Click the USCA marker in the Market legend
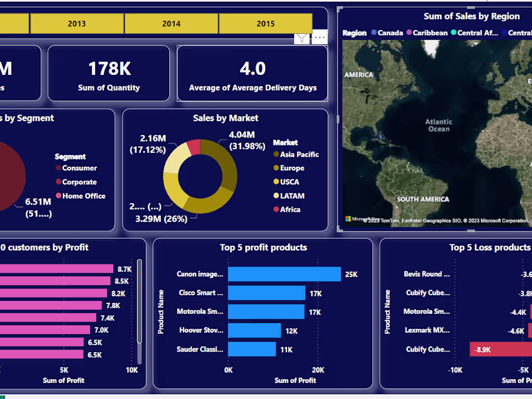The width and height of the screenshot is (532, 399). [276, 182]
